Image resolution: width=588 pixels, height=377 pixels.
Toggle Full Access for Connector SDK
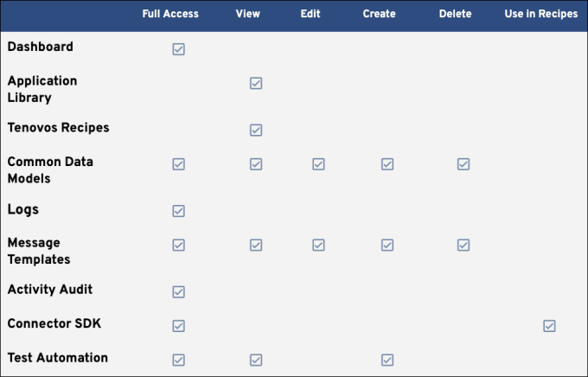click(x=178, y=326)
